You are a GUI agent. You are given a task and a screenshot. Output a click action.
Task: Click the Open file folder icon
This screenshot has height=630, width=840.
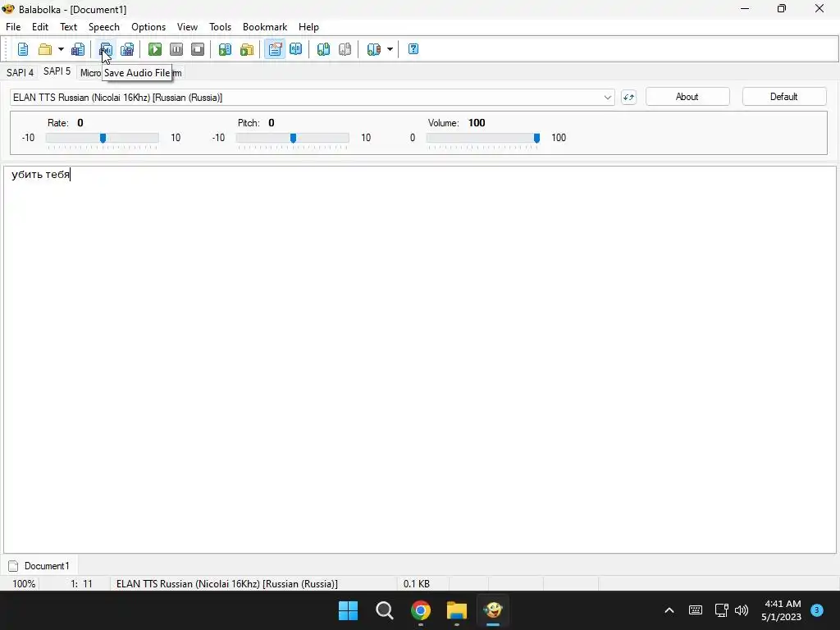tap(45, 49)
